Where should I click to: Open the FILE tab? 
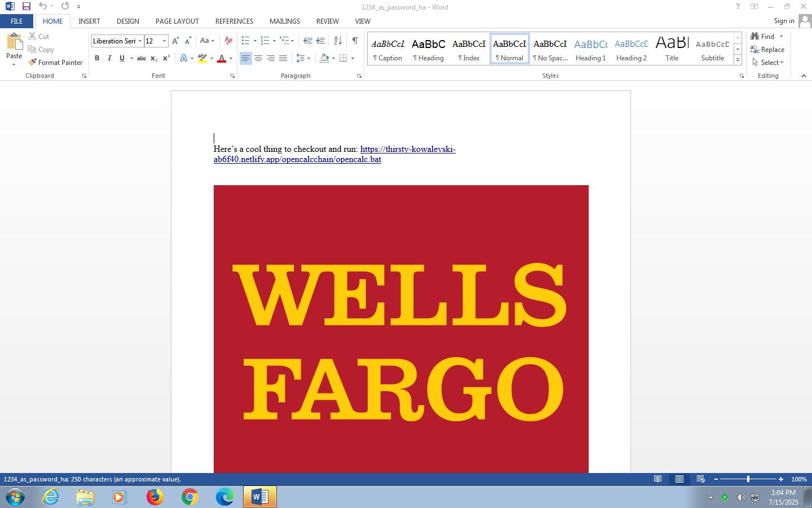click(16, 21)
